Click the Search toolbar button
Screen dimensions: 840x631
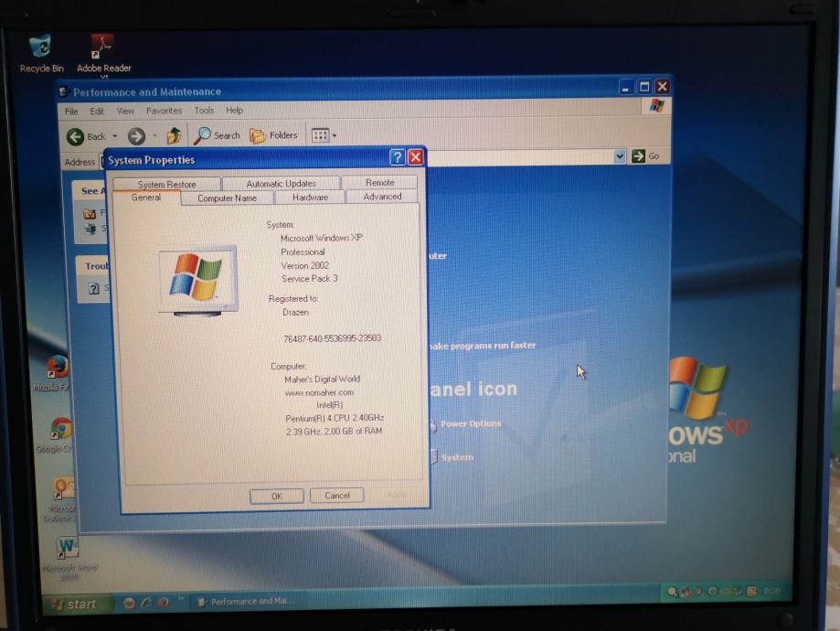(x=218, y=135)
